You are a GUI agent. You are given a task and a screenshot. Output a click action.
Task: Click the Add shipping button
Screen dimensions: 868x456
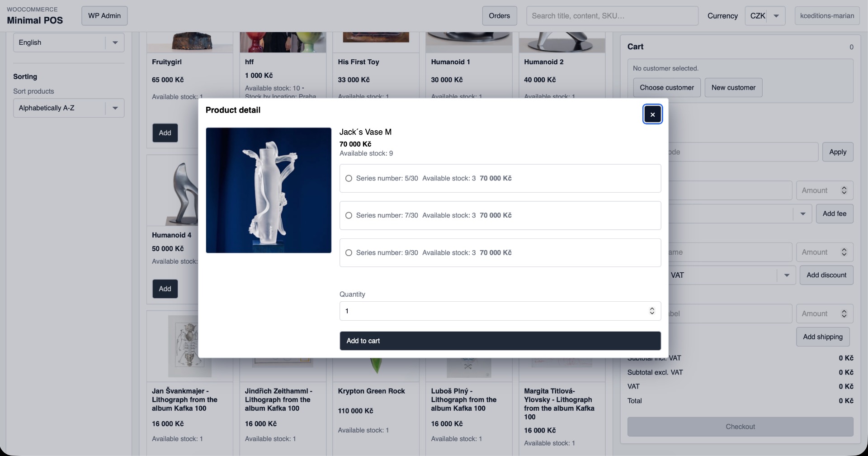(x=823, y=337)
